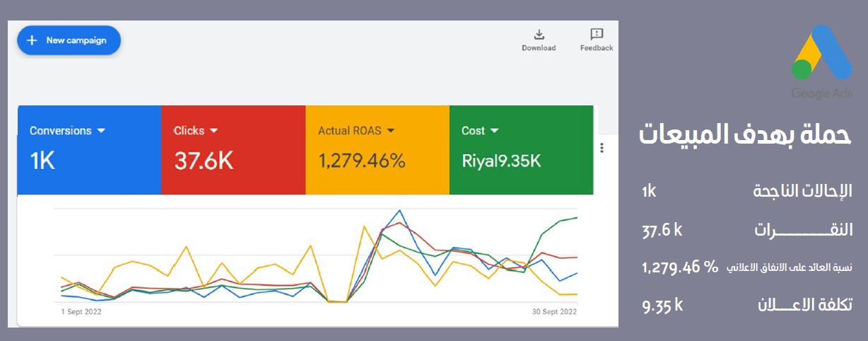Select the 1K value in Conversions tile
This screenshot has width=868, height=341.
click(42, 161)
